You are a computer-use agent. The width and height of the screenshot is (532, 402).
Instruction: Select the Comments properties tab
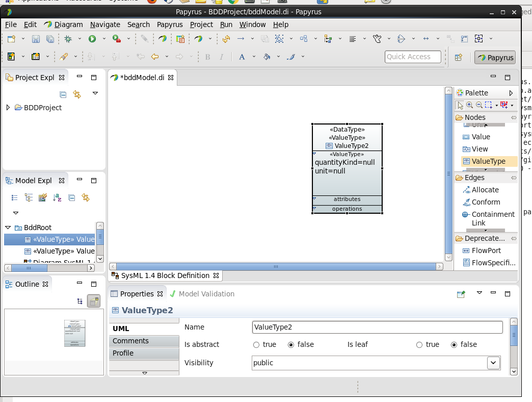pos(144,341)
